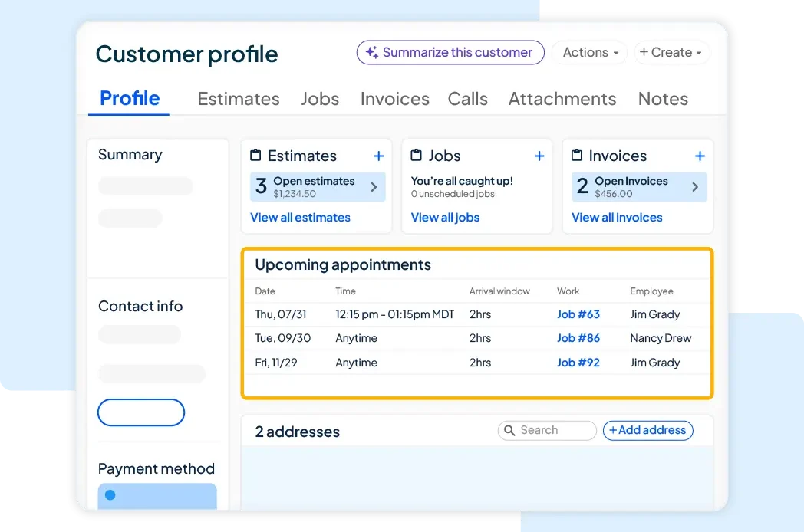Open the Actions dropdown

(x=590, y=52)
